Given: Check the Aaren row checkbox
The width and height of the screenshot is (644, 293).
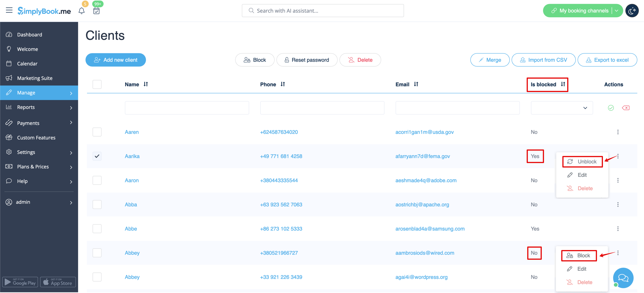Looking at the screenshot, I should point(97,132).
